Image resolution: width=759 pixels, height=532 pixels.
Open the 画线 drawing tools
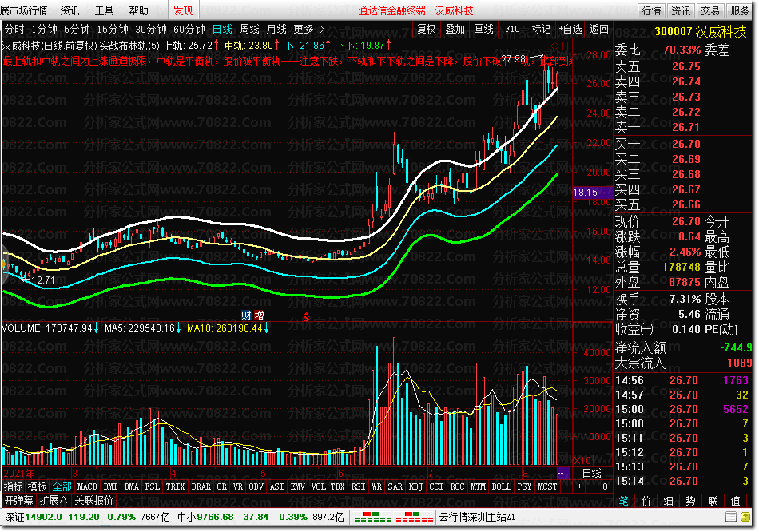click(x=483, y=29)
